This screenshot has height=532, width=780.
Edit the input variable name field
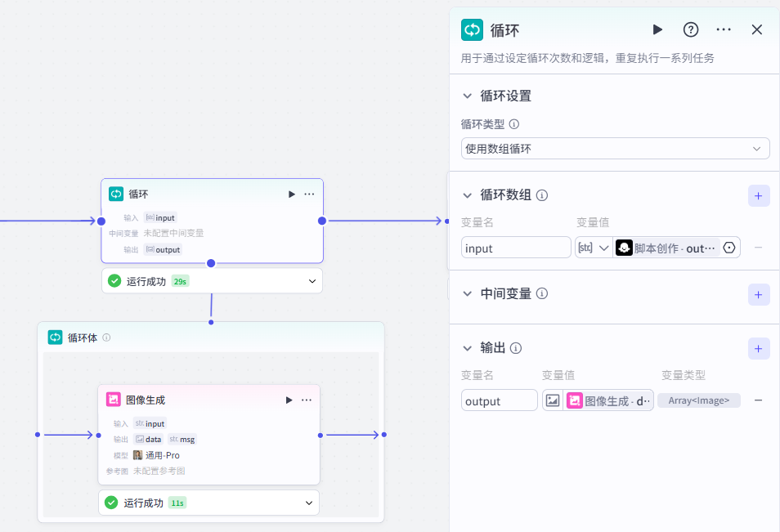click(x=516, y=248)
